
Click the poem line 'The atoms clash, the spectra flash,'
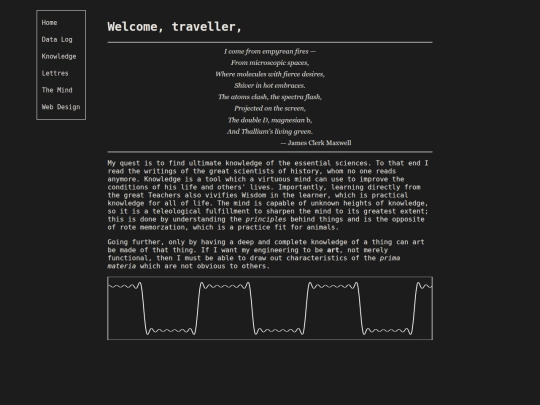point(270,97)
